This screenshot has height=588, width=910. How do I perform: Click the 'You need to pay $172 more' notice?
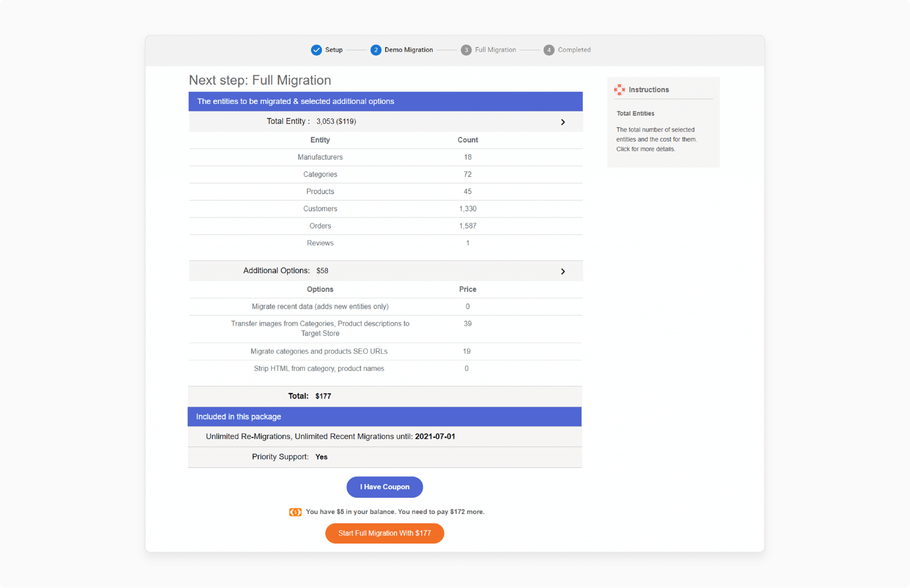pyautogui.click(x=441, y=512)
